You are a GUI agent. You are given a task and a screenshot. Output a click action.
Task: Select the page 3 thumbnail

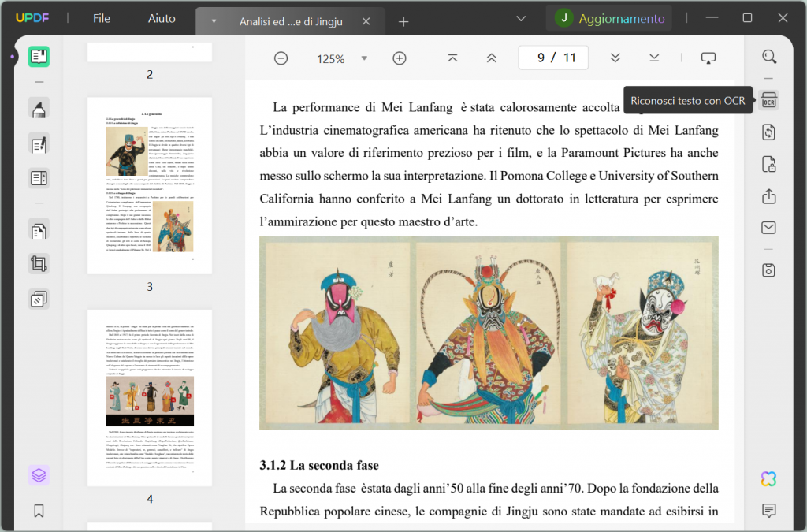(150, 186)
